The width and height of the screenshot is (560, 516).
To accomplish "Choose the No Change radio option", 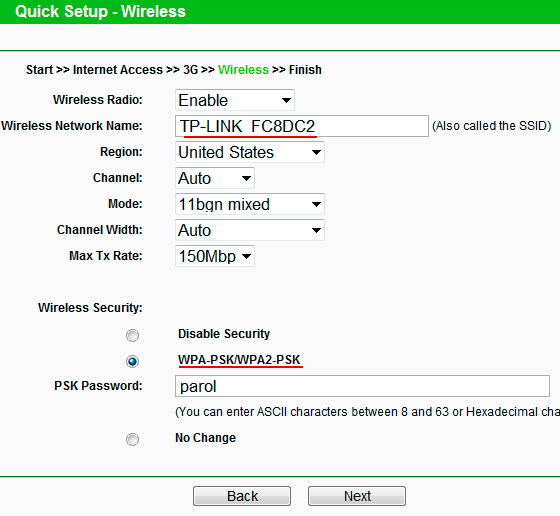I will 132,439.
